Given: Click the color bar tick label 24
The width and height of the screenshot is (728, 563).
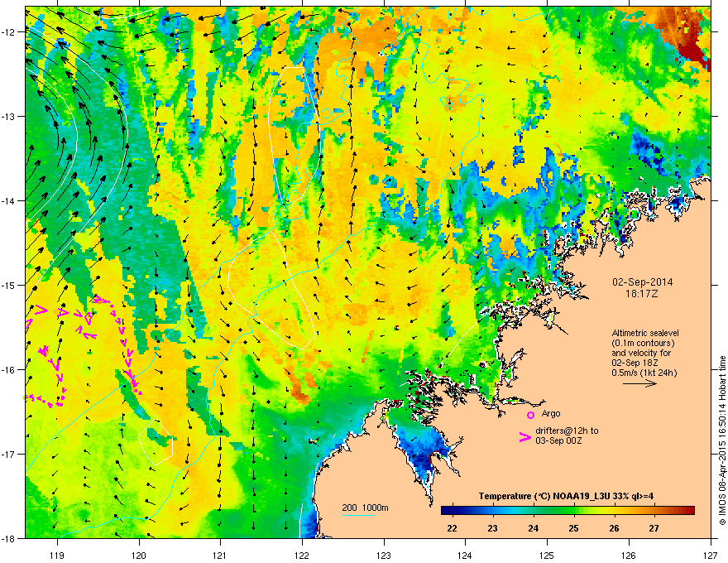Looking at the screenshot, I should pos(533,528).
